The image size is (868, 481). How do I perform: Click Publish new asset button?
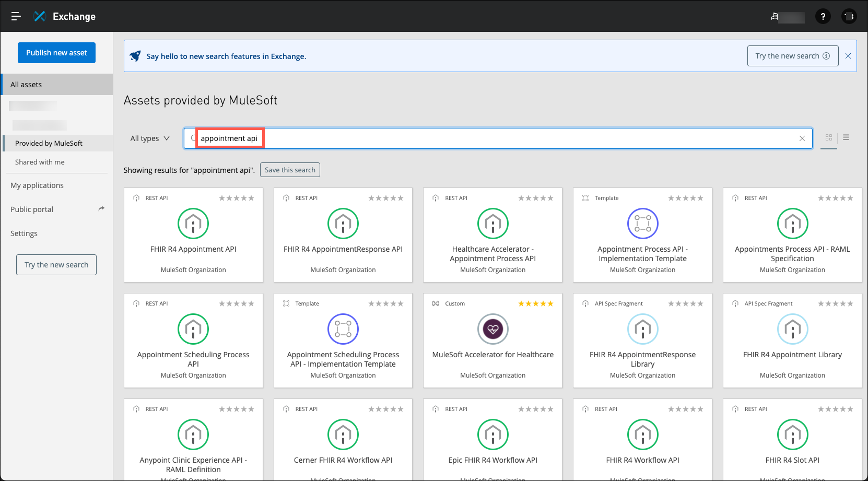(56, 53)
